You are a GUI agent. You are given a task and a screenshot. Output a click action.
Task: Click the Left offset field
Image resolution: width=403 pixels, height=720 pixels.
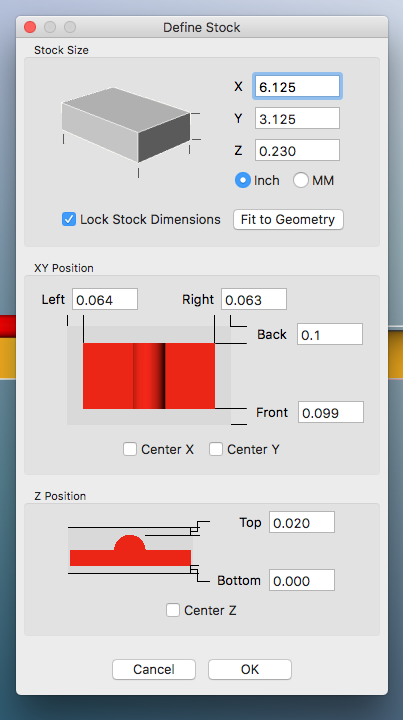pyautogui.click(x=105, y=299)
